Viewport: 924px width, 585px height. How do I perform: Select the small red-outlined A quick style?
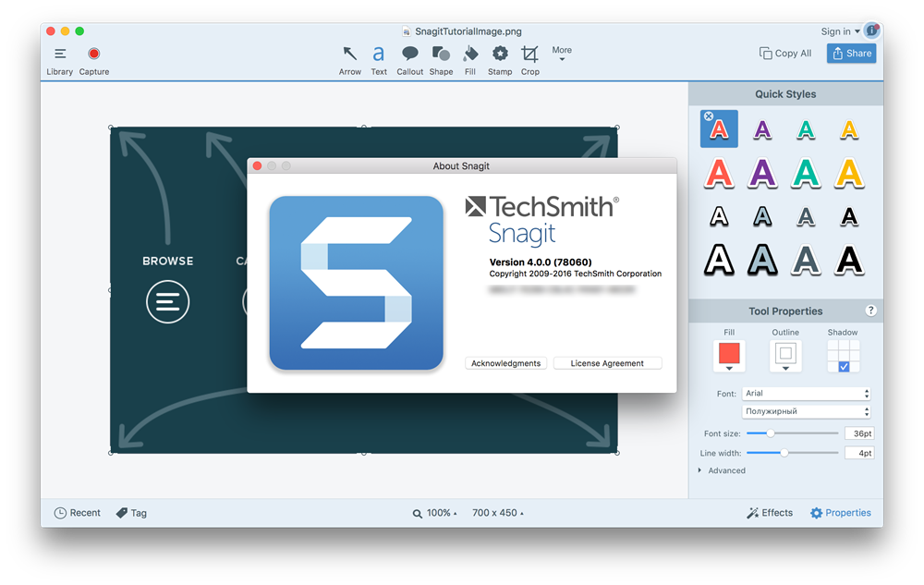719,128
